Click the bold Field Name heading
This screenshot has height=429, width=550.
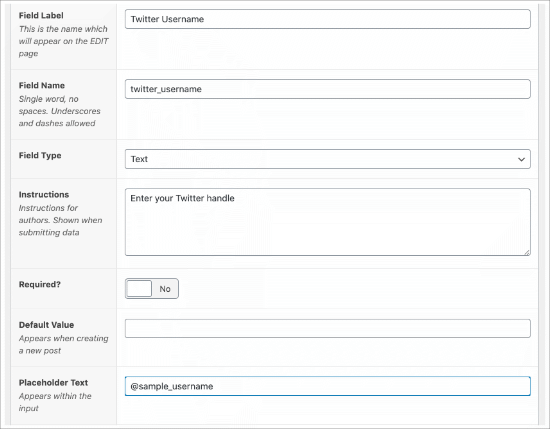click(x=42, y=85)
